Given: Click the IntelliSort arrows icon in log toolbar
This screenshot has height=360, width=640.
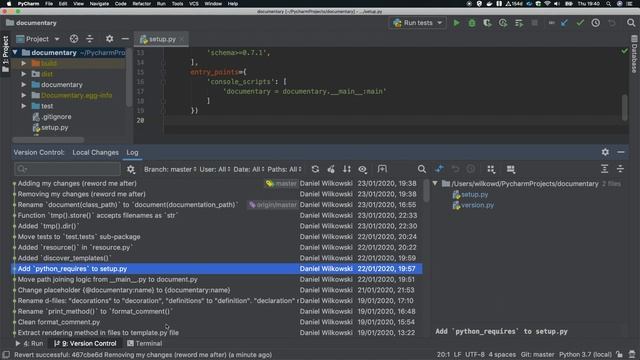Looking at the screenshot, I should [347, 169].
